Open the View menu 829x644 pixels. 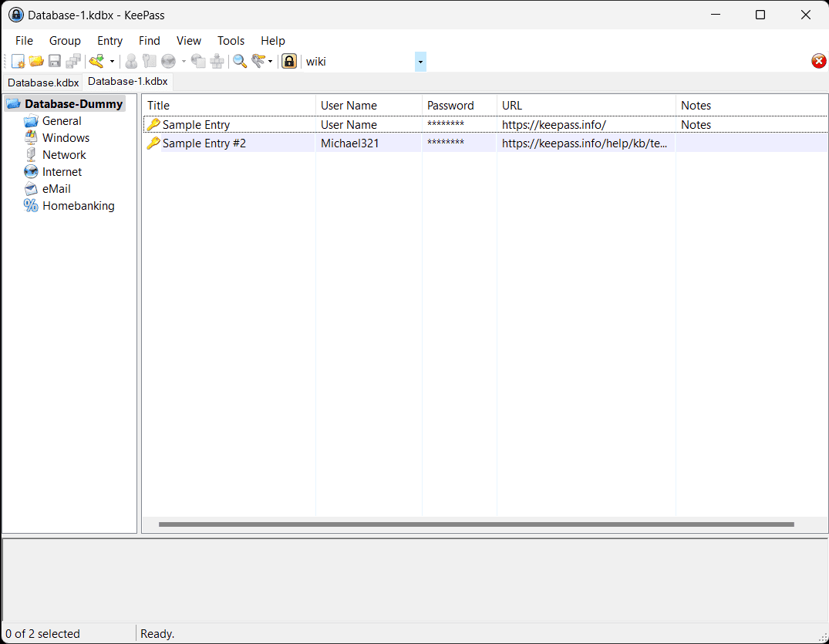[189, 41]
